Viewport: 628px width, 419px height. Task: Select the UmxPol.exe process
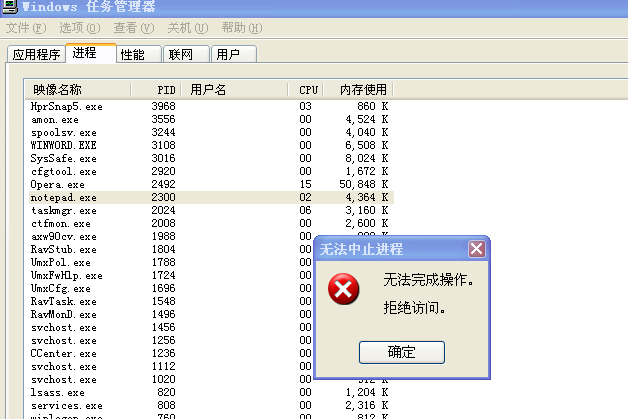pyautogui.click(x=171, y=262)
